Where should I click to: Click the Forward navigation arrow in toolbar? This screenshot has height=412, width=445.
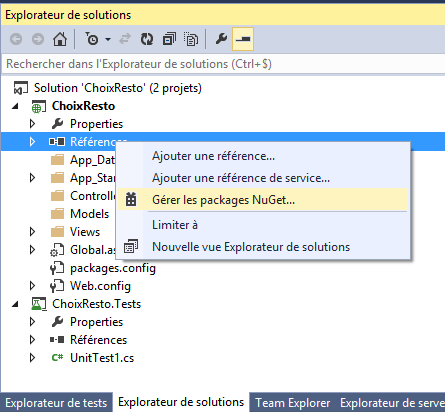pyautogui.click(x=38, y=39)
